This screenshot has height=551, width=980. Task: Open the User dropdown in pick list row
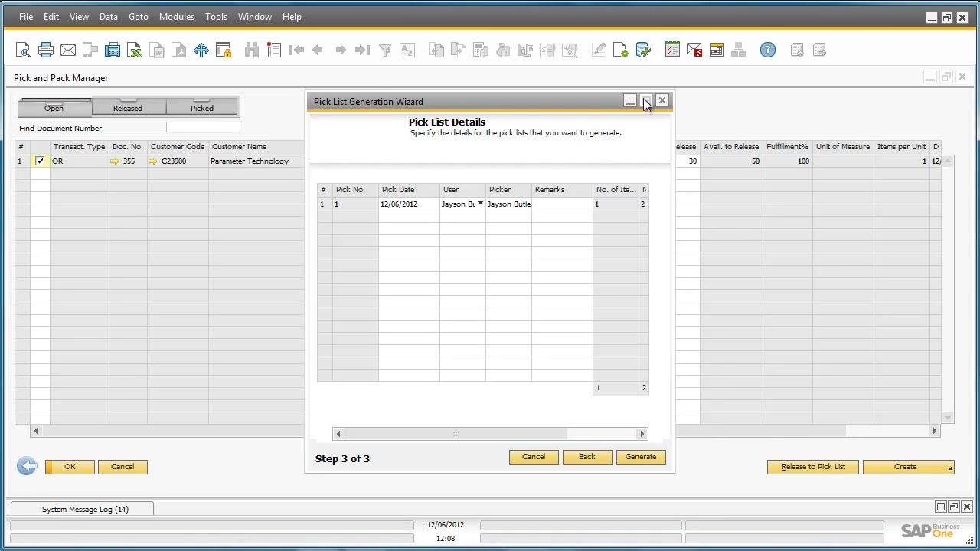pyautogui.click(x=480, y=204)
